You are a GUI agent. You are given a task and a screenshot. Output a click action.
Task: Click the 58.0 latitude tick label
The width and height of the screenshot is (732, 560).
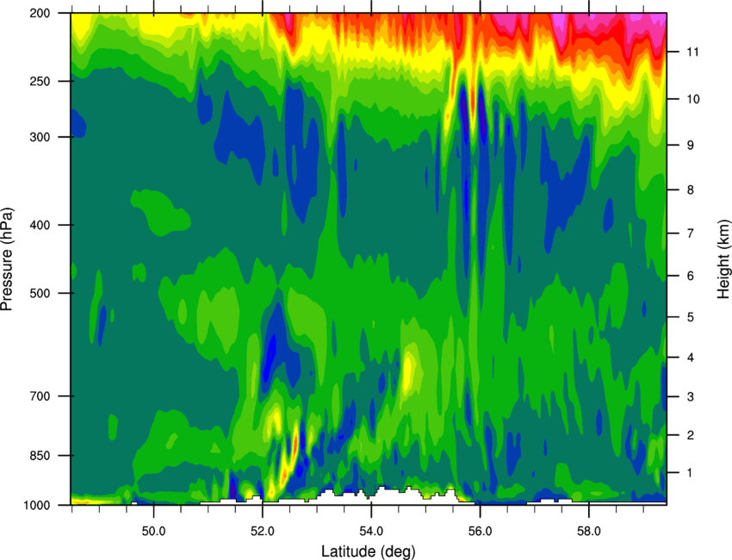click(589, 532)
